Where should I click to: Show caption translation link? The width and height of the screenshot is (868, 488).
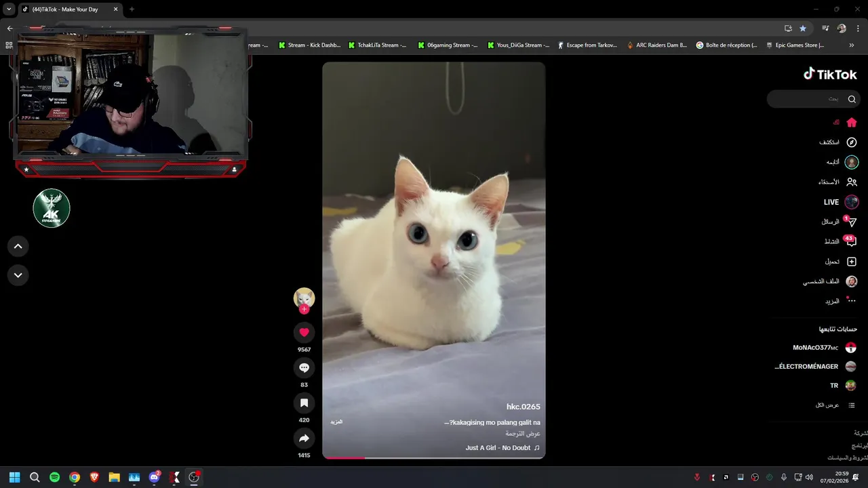click(x=523, y=434)
